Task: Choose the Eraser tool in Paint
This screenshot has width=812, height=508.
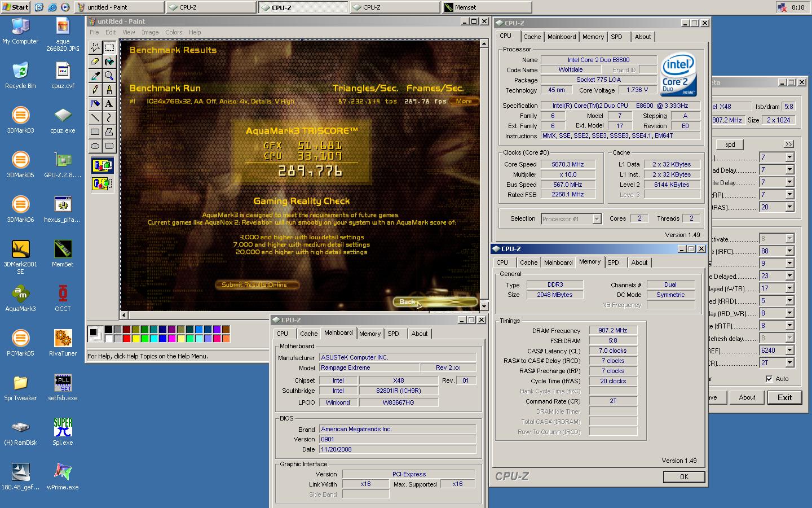Action: coord(95,62)
